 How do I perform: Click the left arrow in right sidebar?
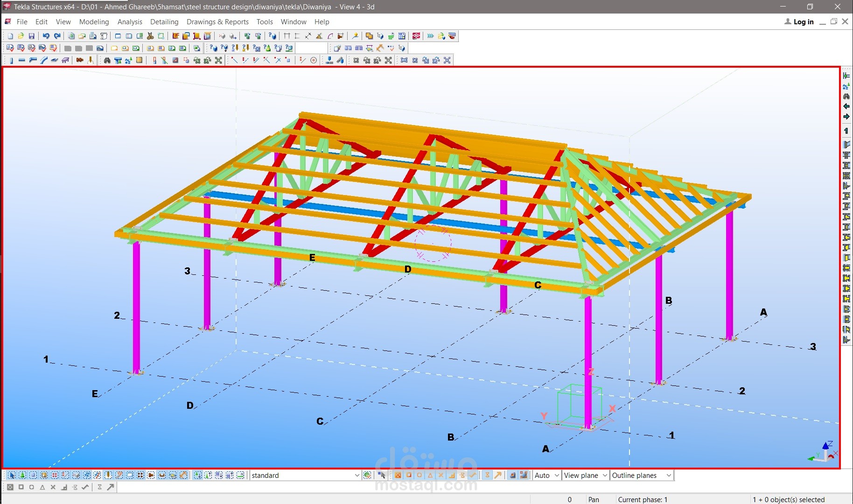pos(846,106)
